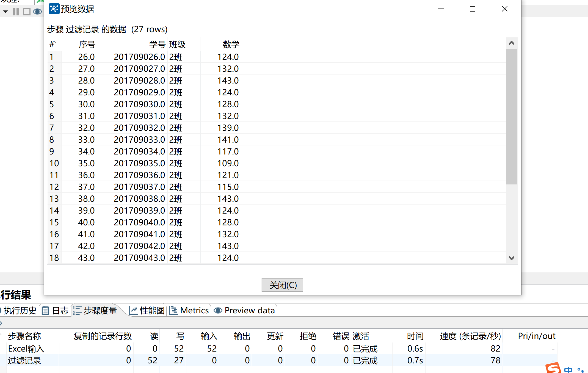
Task: Select the Excel输入 step row
Action: click(26, 349)
